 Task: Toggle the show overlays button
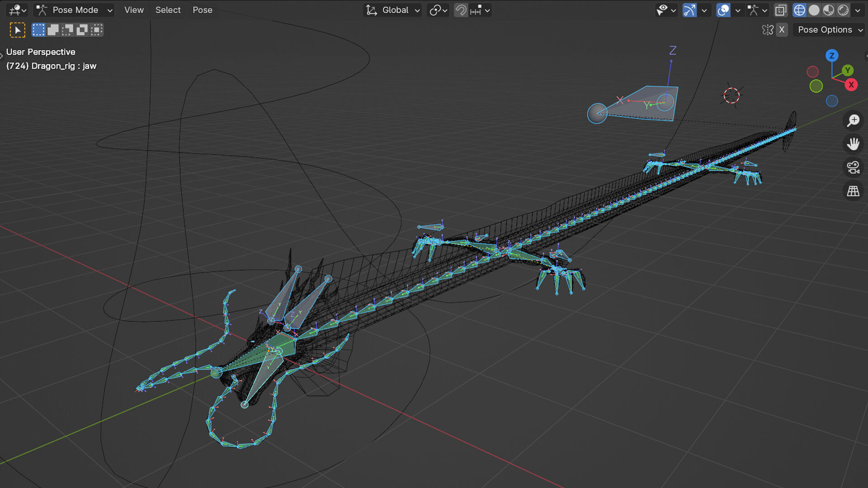pos(723,10)
